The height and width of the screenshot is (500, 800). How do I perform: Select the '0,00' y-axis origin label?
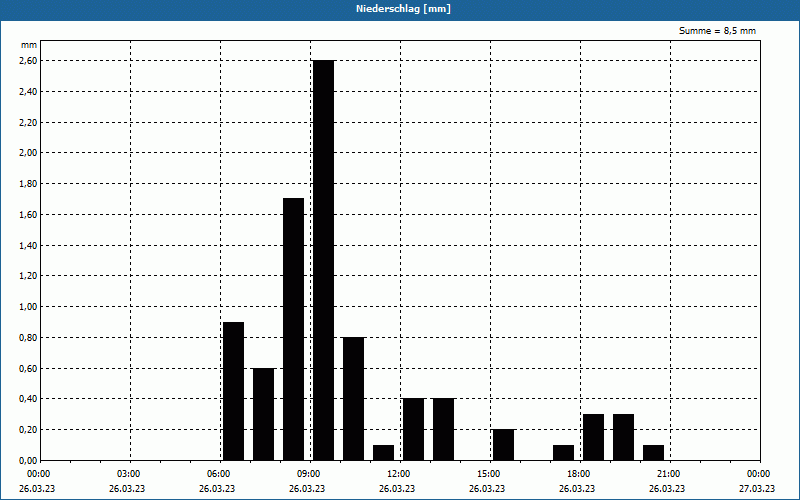[x=29, y=461]
